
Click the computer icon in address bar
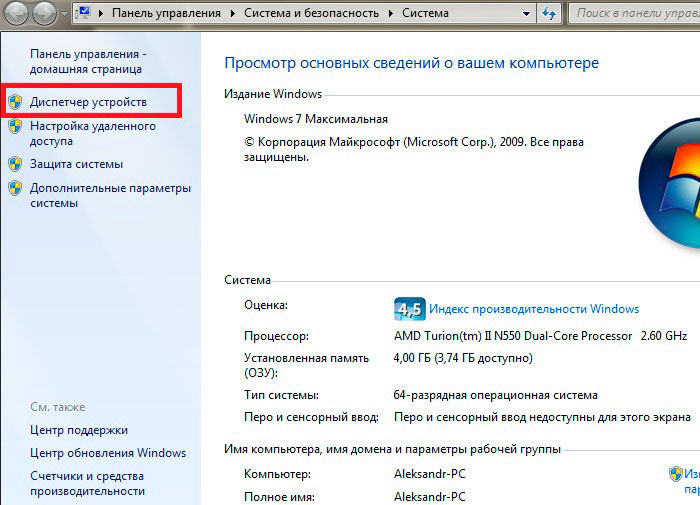[83, 13]
